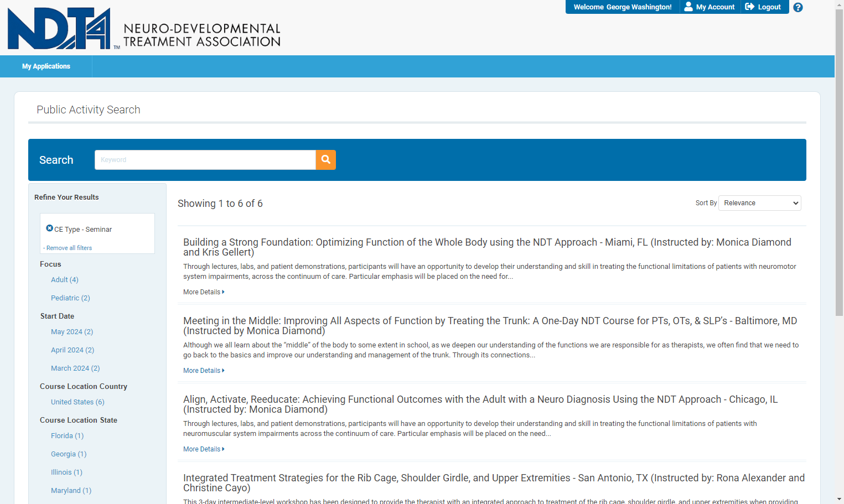This screenshot has width=844, height=504.
Task: Open Building a Strong Foundation course title
Action: tap(487, 247)
